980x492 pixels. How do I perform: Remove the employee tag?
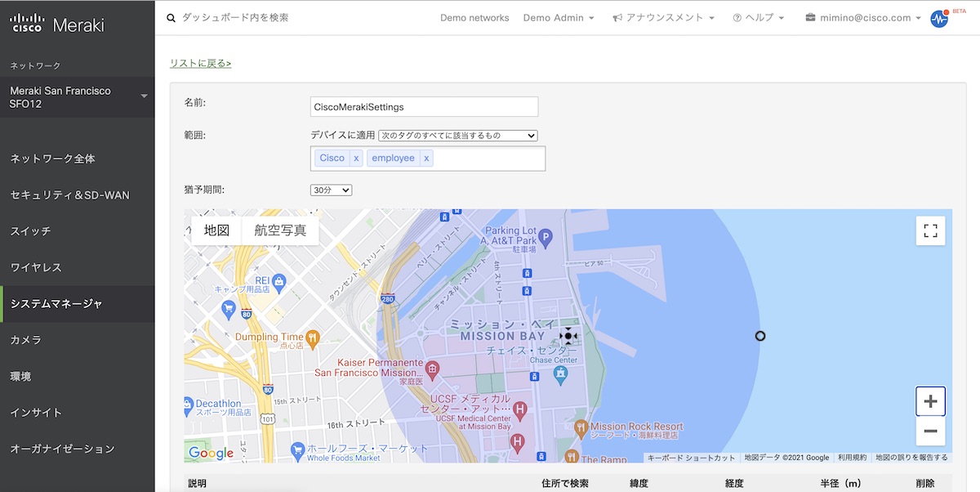coord(426,158)
